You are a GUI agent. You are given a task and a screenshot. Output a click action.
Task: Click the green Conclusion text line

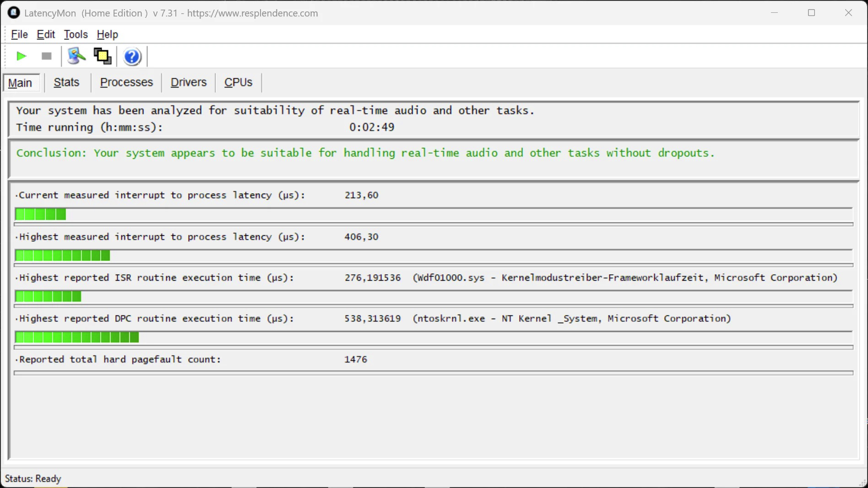(x=365, y=153)
